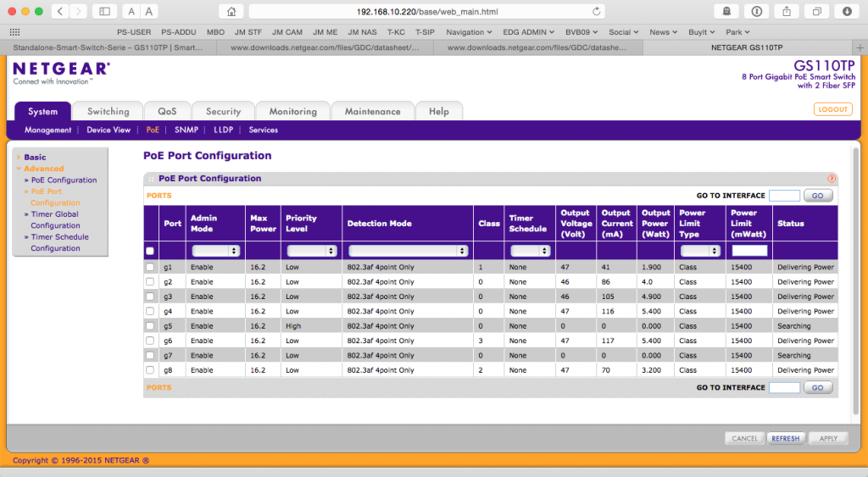
Task: Open the Device View submenu
Action: tap(108, 130)
